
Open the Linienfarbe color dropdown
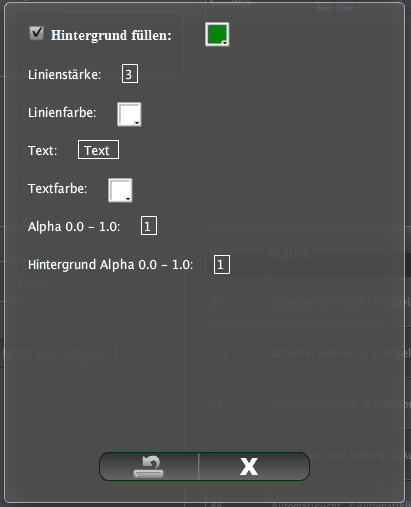tap(129, 114)
